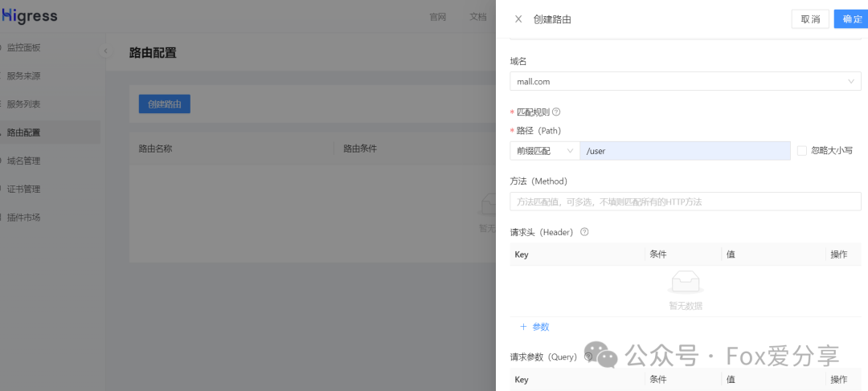Go to 监控面板 in the sidebar
The width and height of the screenshot is (868, 391).
23,48
